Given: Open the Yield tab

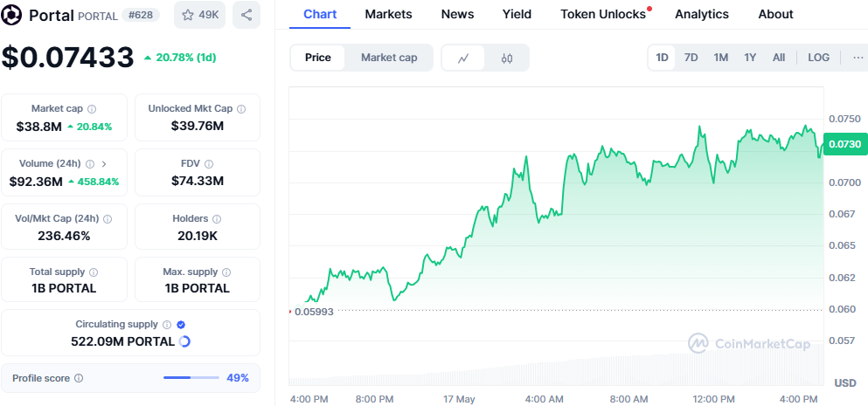Looking at the screenshot, I should click(x=517, y=14).
